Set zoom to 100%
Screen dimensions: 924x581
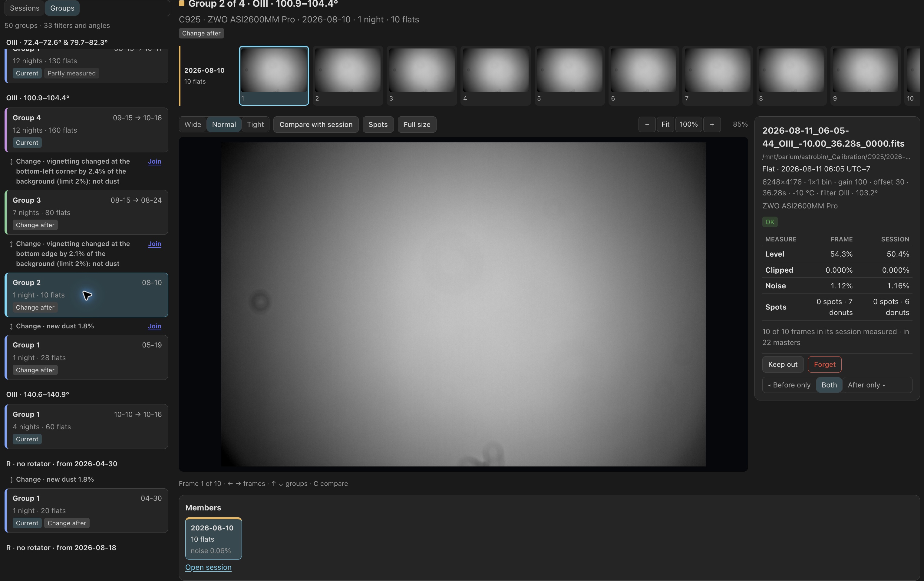[689, 125]
